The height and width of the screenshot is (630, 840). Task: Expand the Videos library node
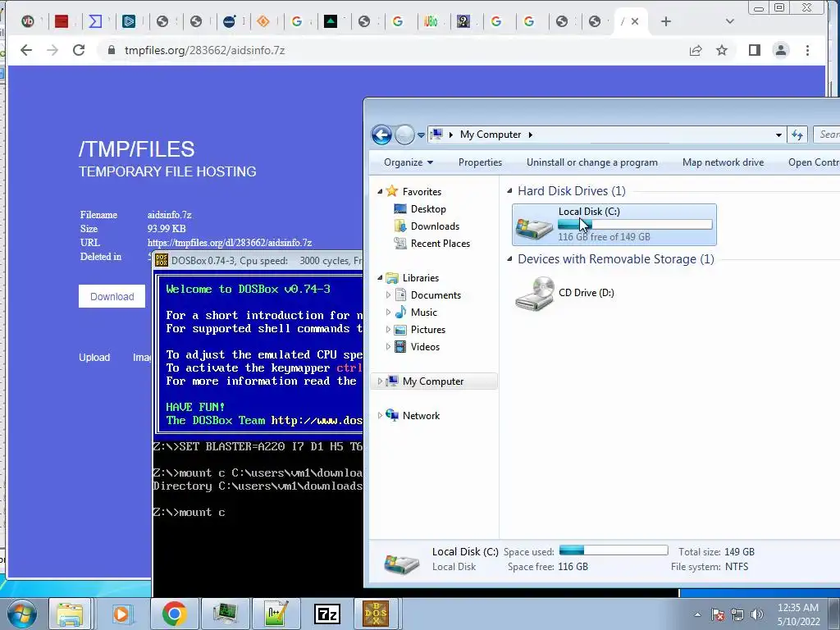[x=388, y=347]
